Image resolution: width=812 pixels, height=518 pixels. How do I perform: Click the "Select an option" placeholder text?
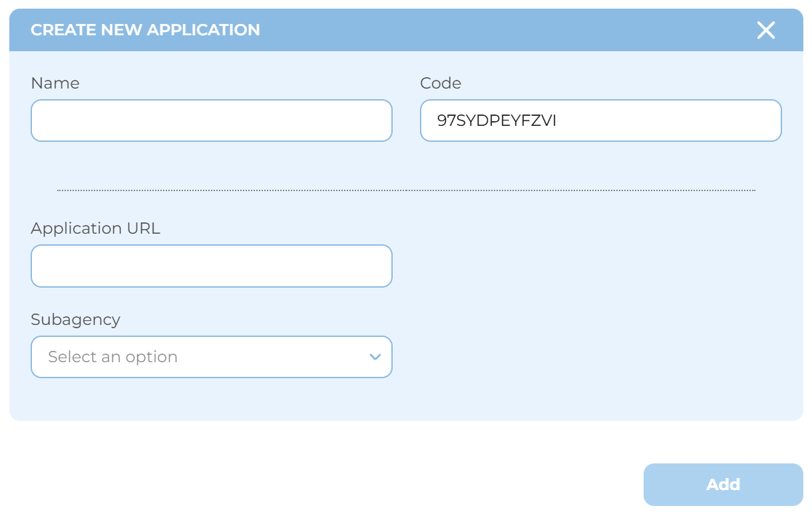(x=113, y=357)
